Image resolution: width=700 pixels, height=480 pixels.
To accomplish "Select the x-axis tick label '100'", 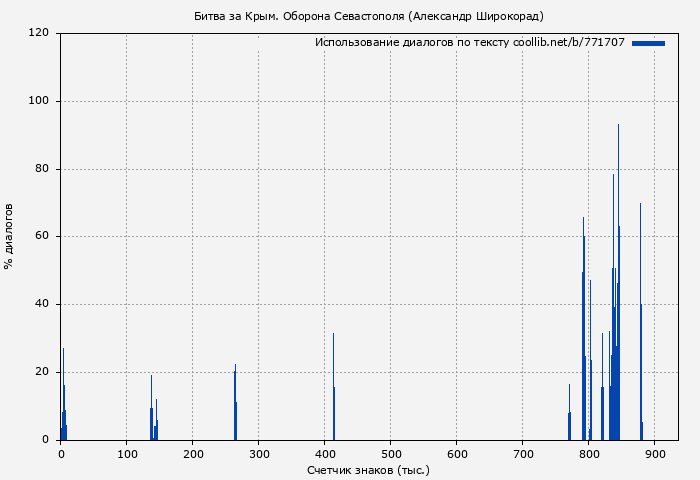I will click(126, 454).
